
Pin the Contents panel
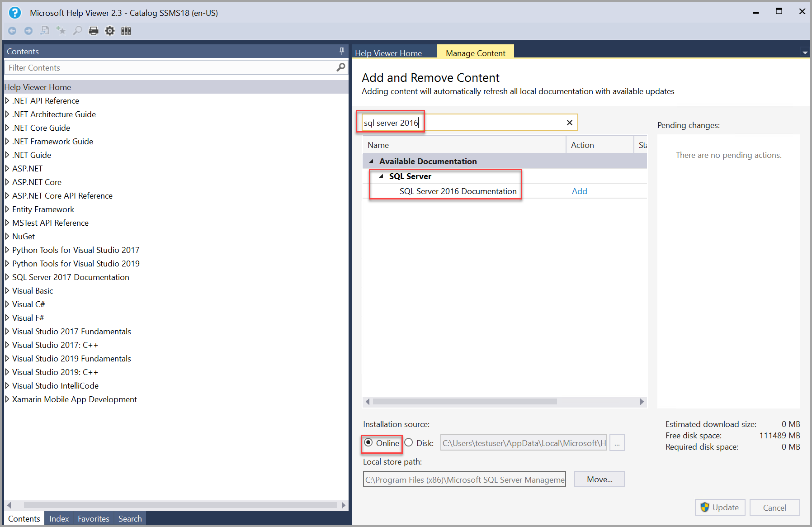[342, 51]
